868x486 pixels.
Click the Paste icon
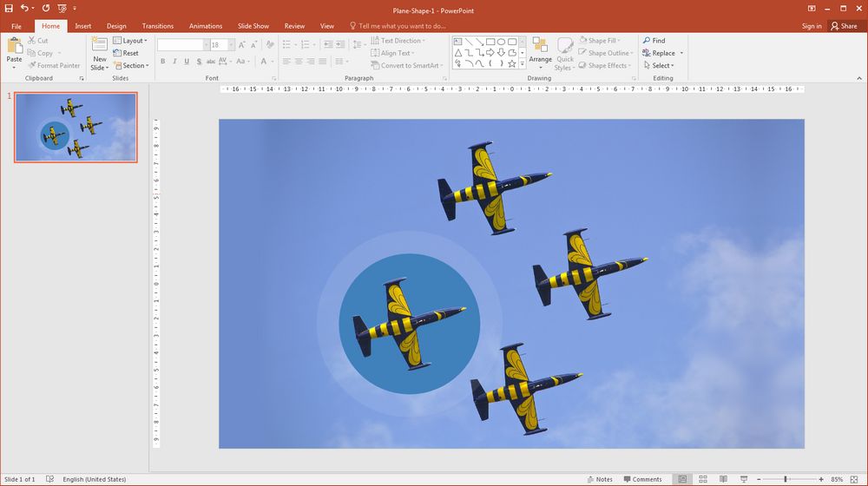(15, 45)
